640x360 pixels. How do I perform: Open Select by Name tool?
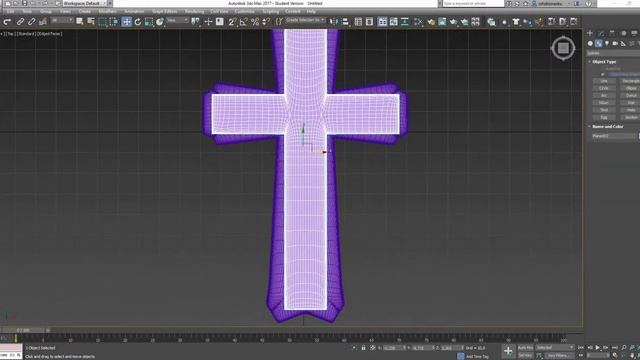[x=91, y=22]
